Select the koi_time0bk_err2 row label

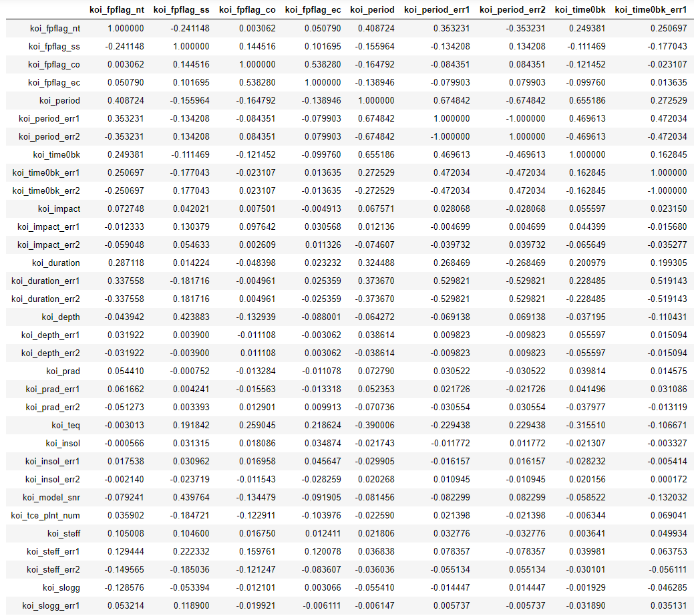[47, 191]
